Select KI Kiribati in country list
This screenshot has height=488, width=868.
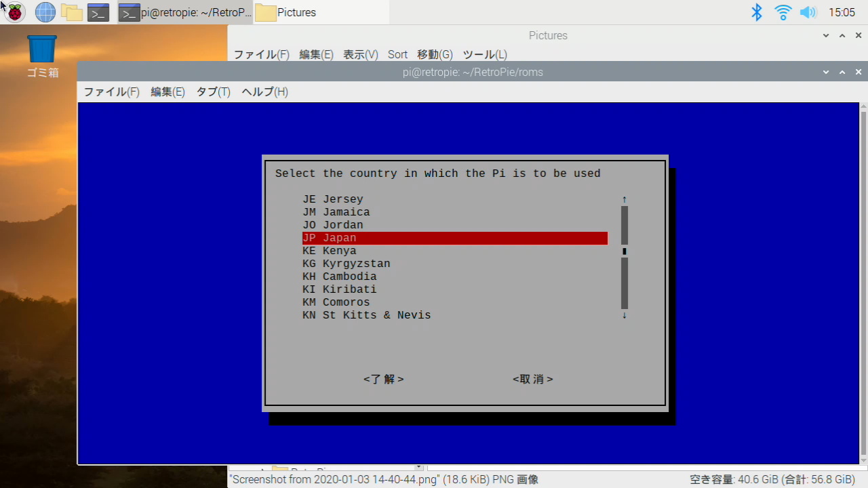455,289
